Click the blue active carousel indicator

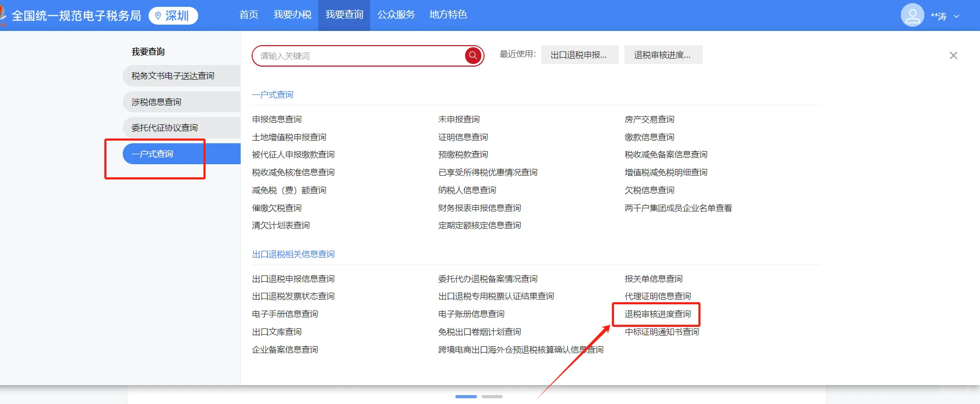466,397
